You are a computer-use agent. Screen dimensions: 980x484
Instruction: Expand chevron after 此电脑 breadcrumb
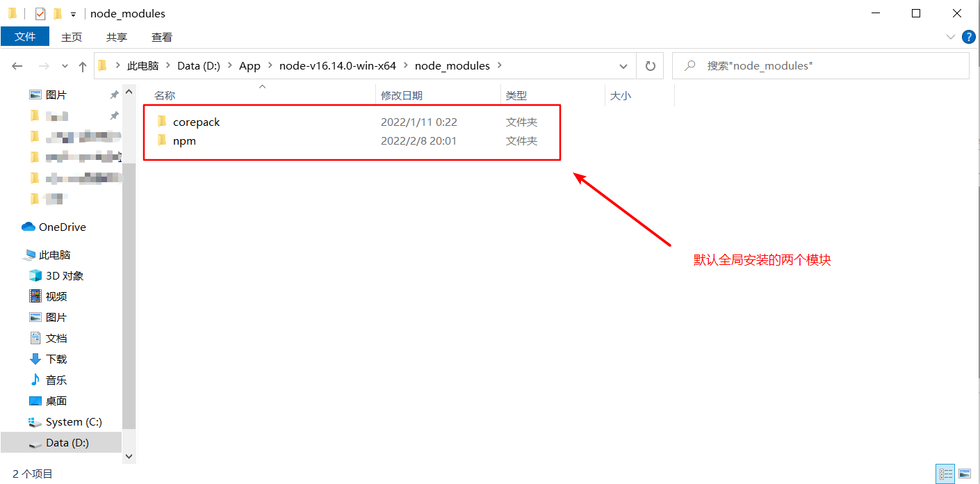point(168,65)
